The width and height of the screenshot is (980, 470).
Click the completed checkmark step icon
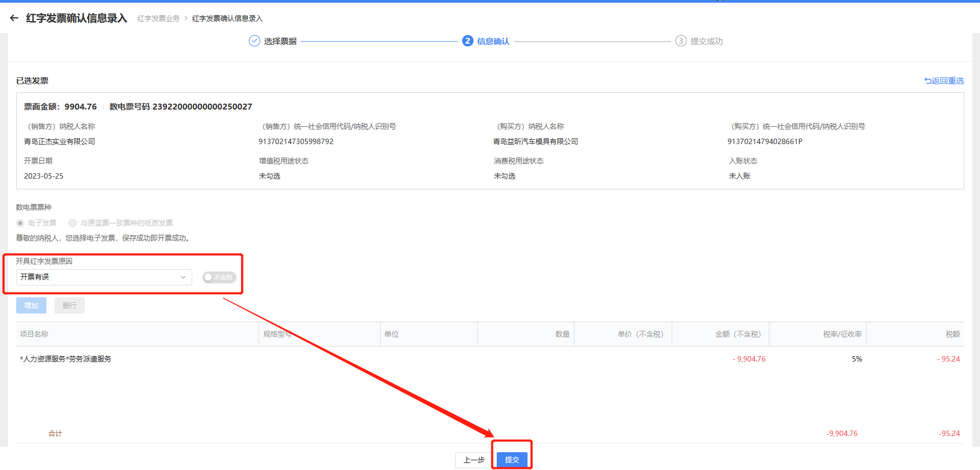pyautogui.click(x=254, y=41)
